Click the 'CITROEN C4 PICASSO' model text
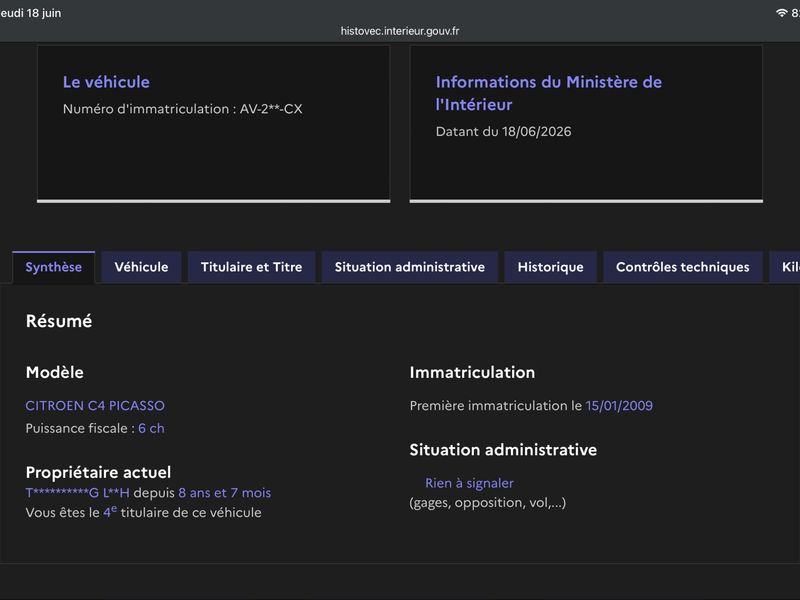Image resolution: width=800 pixels, height=600 pixels. [x=95, y=406]
